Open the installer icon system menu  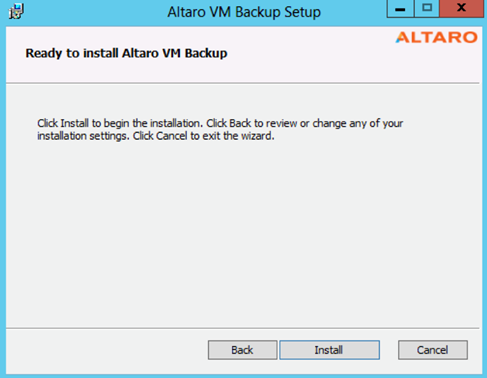(16, 12)
